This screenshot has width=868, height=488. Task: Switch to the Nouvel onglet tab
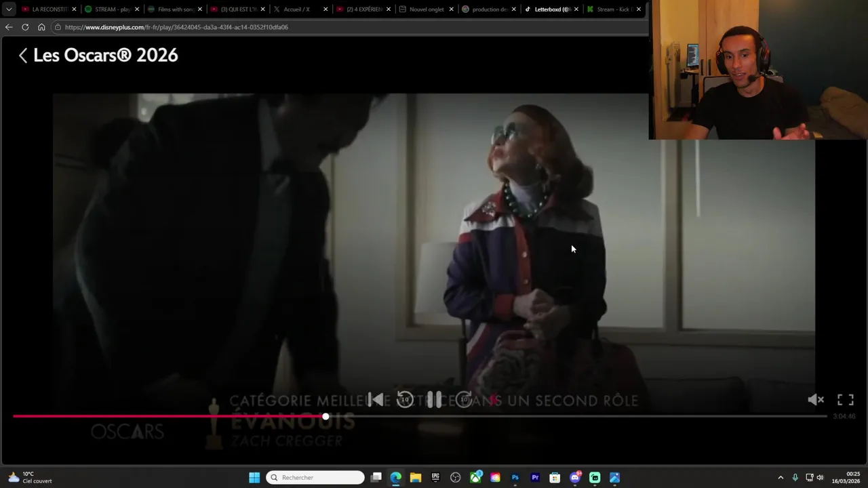pos(427,9)
